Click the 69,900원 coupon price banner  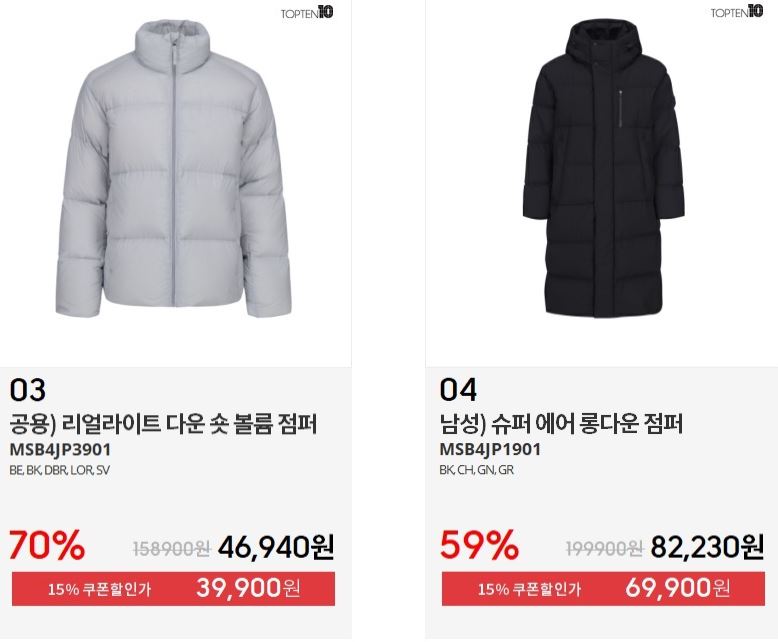click(x=603, y=589)
